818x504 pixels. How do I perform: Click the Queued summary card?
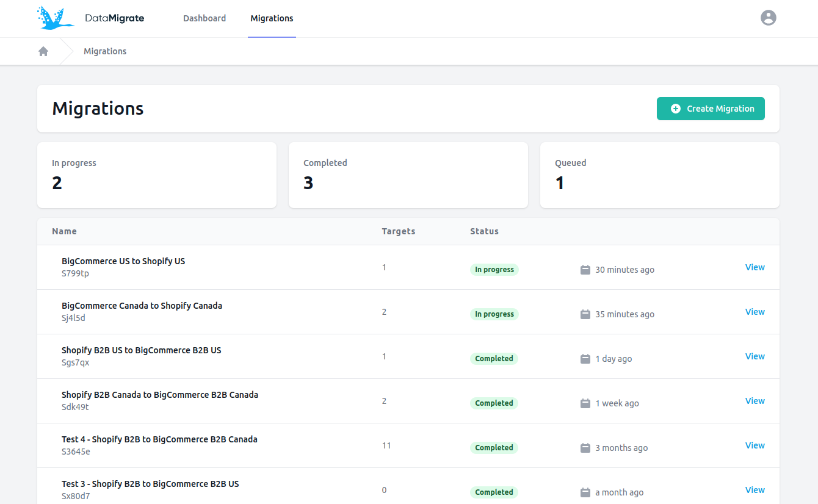coord(660,175)
